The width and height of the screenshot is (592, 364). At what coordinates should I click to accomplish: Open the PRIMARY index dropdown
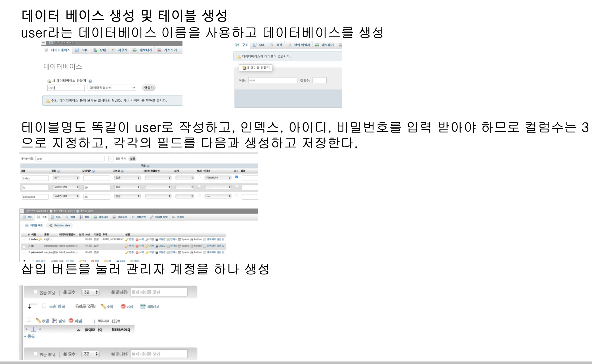pyautogui.click(x=218, y=178)
